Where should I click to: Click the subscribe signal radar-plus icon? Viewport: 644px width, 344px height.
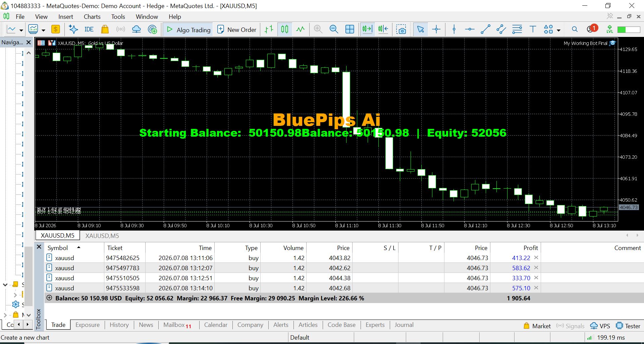tap(152, 30)
